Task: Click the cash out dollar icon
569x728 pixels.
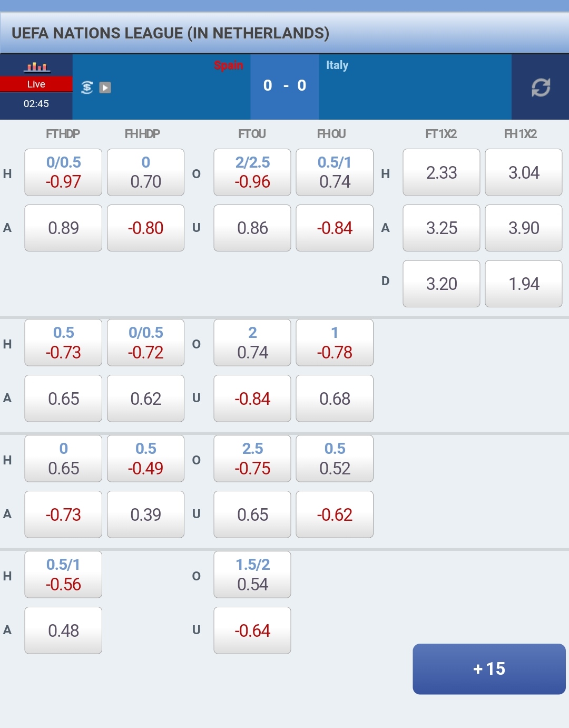Action: coord(87,88)
